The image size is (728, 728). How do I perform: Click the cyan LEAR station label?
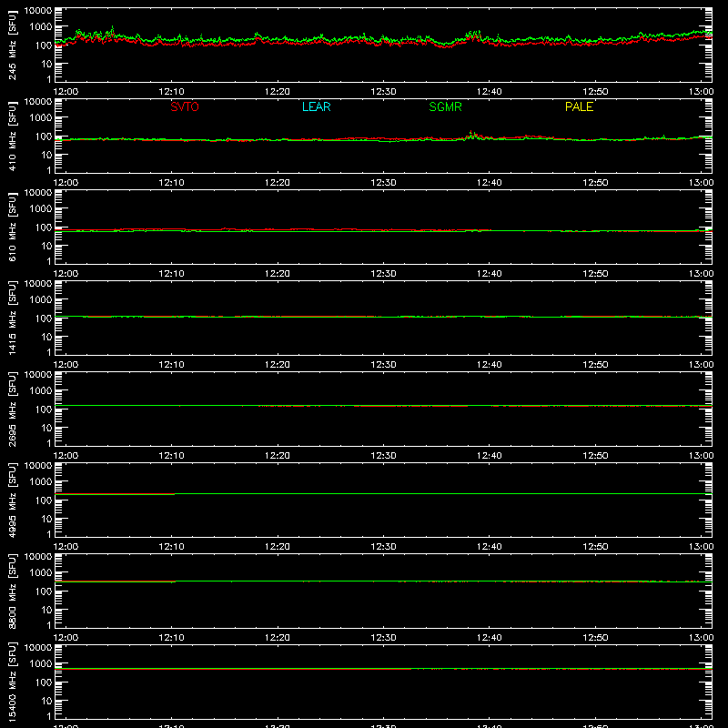coord(316,106)
